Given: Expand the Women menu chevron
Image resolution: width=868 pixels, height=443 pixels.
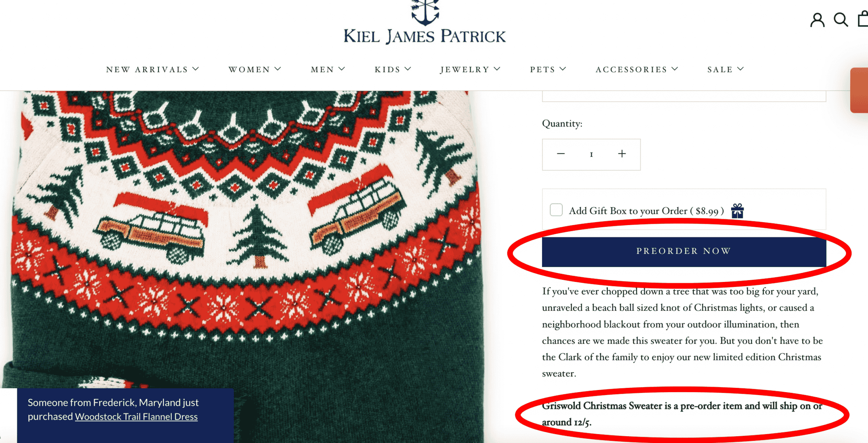Looking at the screenshot, I should tap(278, 69).
